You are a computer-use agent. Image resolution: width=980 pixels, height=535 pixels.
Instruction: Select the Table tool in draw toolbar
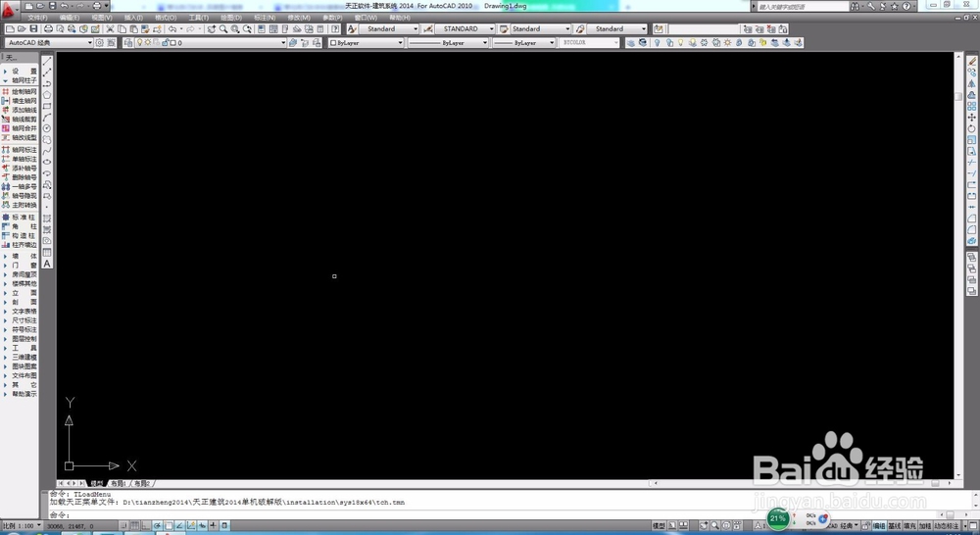point(47,253)
